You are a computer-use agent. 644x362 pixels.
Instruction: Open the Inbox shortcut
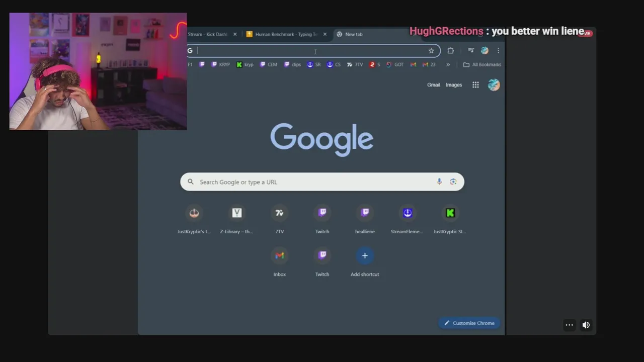(280, 262)
